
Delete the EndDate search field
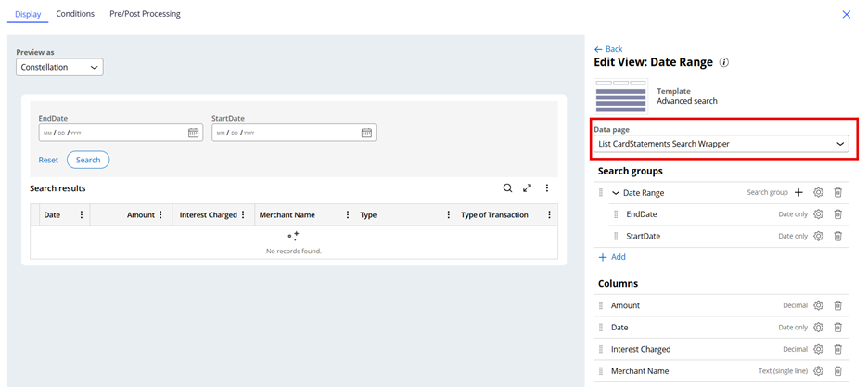click(x=838, y=214)
